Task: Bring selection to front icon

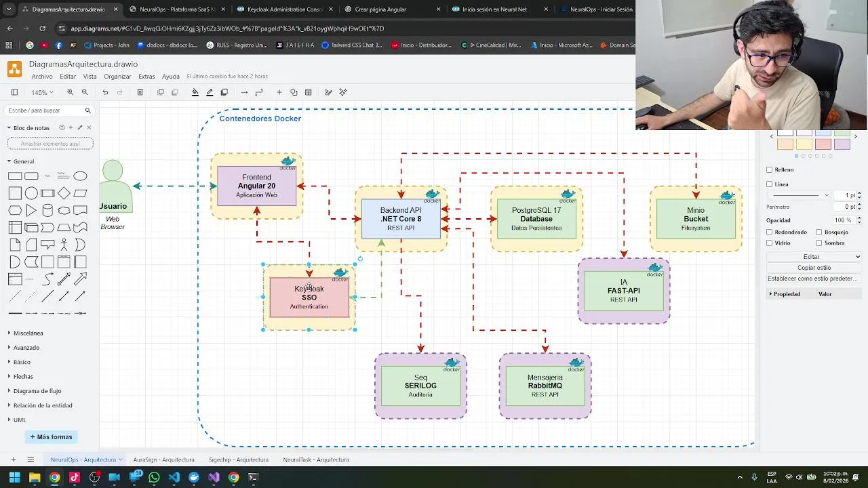Action: [161, 92]
